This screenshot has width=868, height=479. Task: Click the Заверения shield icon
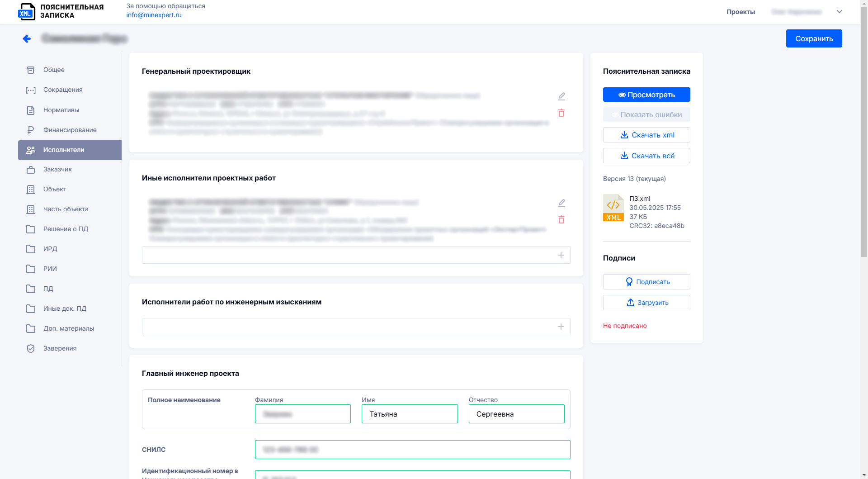pos(31,349)
